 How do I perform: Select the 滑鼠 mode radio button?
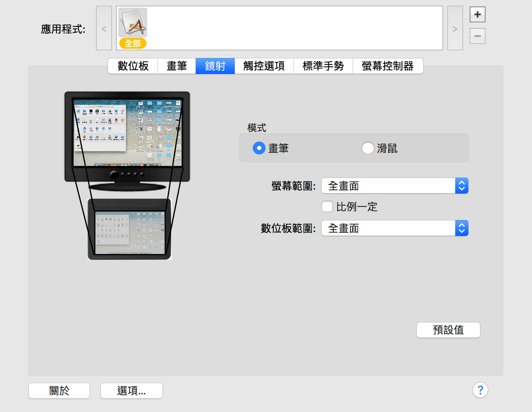tap(368, 148)
